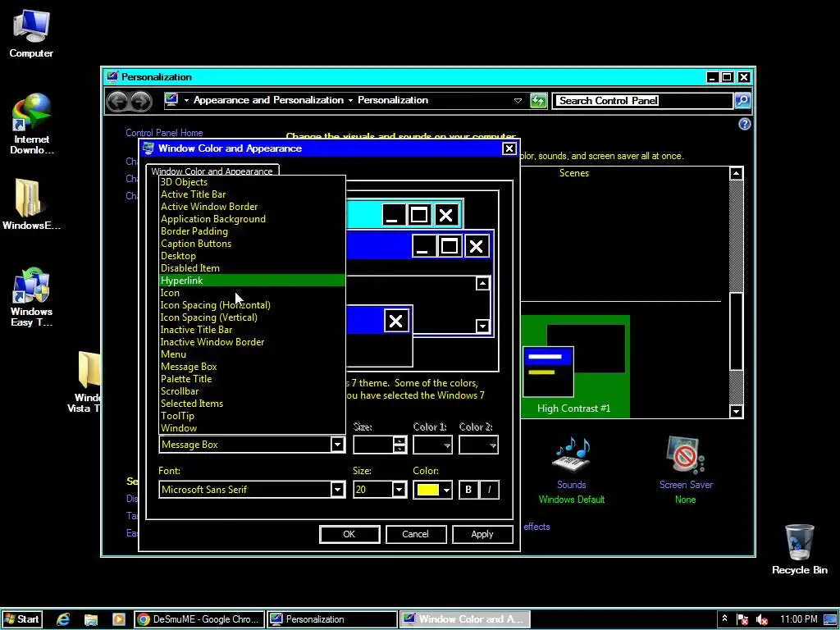Screen dimensions: 840x630
Task: Expand the address bar history dropdown arrow
Action: [x=518, y=101]
